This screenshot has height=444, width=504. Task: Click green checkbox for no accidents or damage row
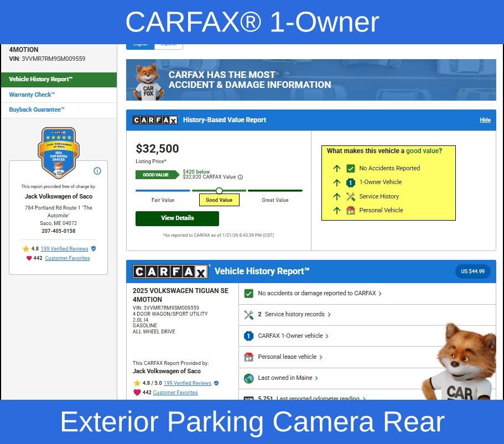[249, 294]
